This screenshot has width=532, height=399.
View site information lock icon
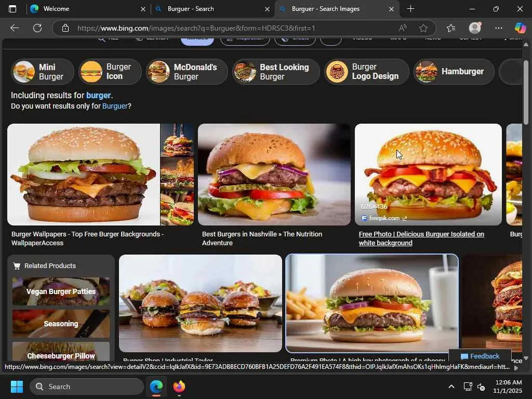[x=65, y=28]
